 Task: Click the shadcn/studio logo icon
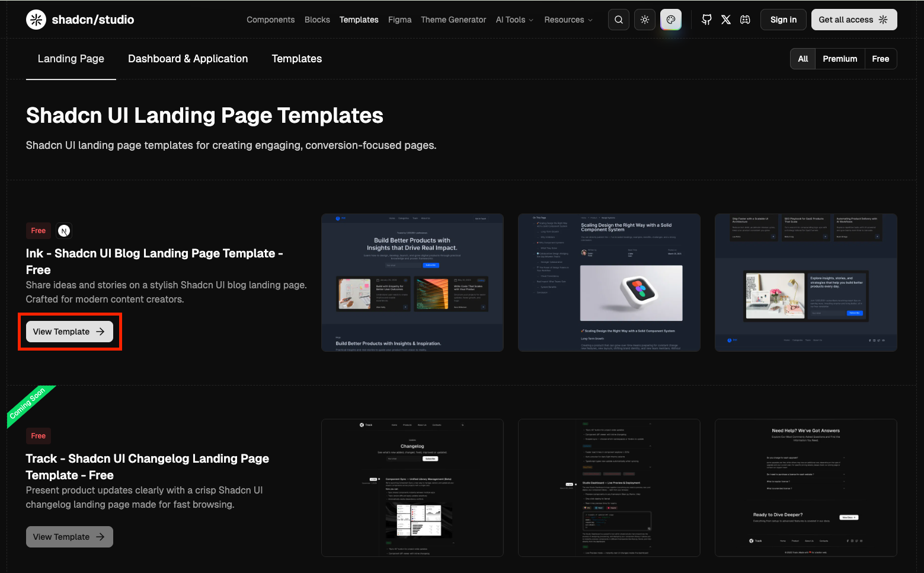[36, 20]
